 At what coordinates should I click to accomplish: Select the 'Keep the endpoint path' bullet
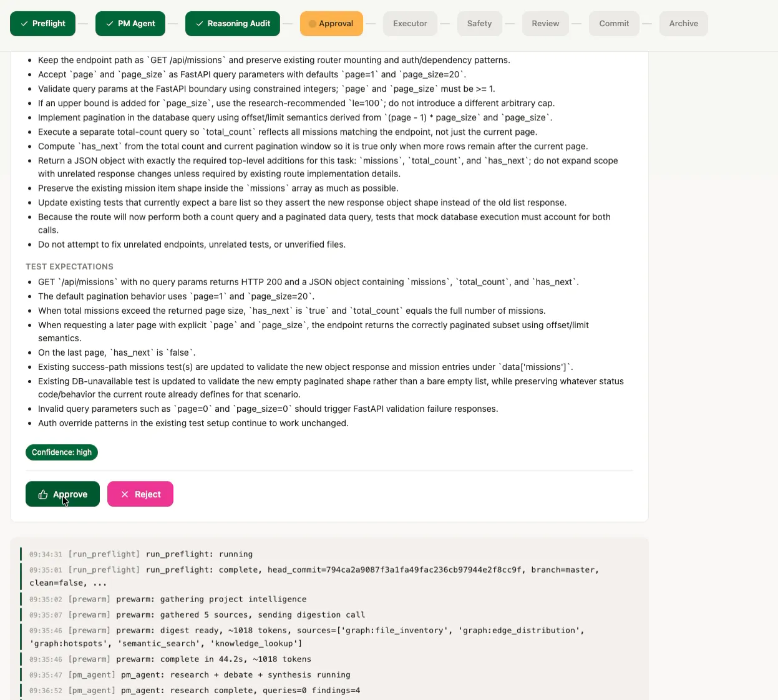click(x=274, y=60)
